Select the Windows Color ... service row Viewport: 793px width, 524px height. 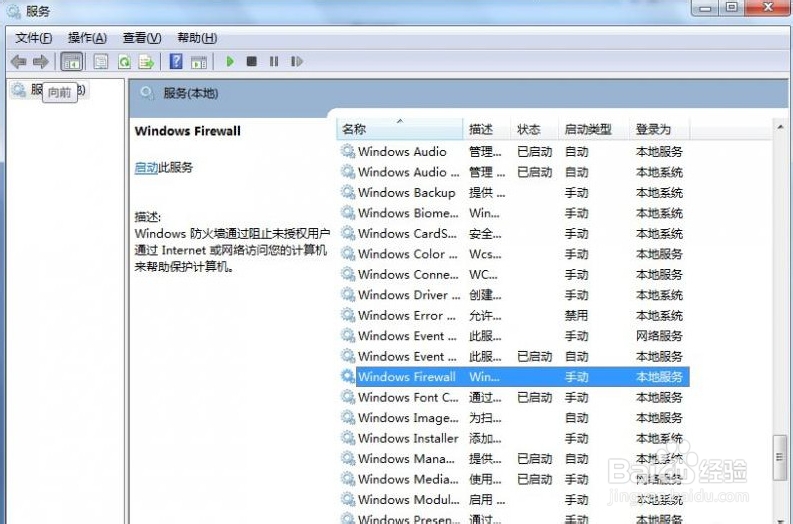pos(513,254)
